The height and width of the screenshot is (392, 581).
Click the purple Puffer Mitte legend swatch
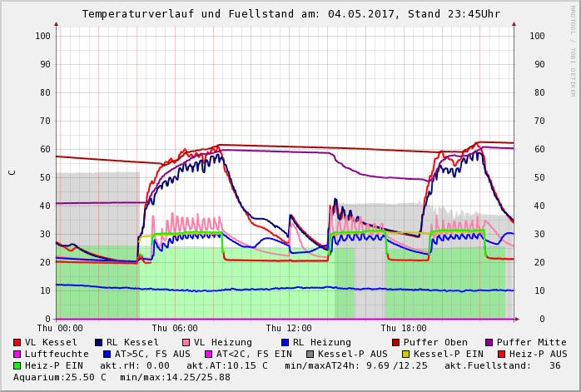coord(489,342)
